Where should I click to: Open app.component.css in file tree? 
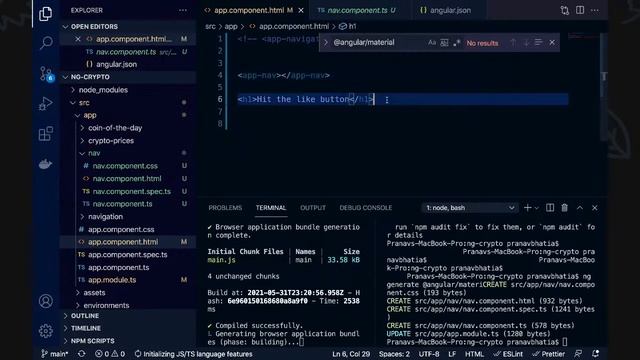pos(121,229)
